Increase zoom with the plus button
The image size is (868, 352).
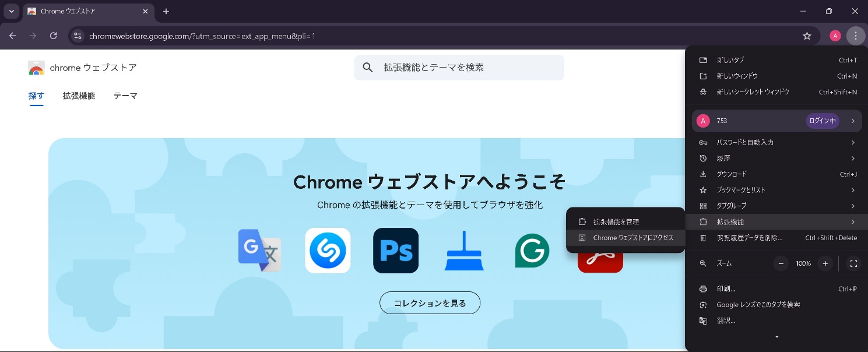tap(825, 263)
